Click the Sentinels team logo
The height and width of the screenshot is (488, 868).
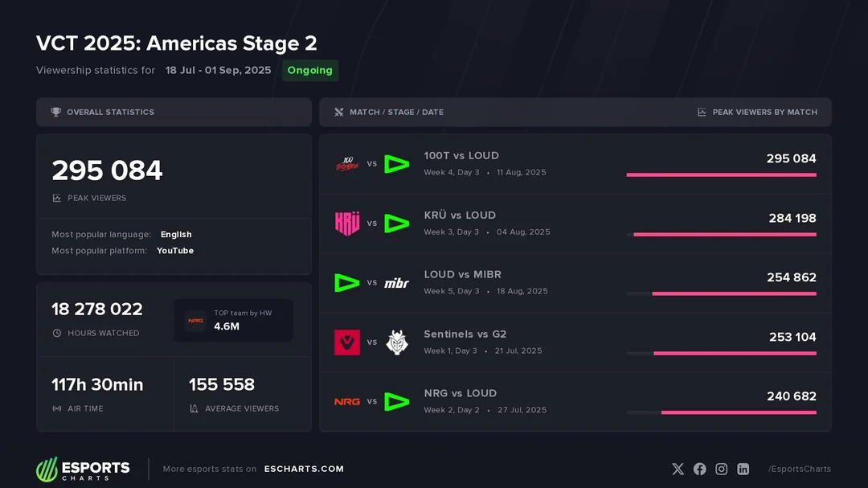347,342
